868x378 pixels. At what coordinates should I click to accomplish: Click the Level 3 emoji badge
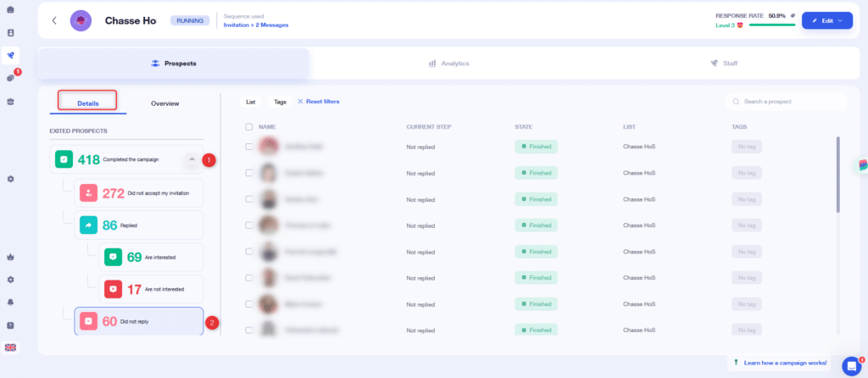point(739,25)
